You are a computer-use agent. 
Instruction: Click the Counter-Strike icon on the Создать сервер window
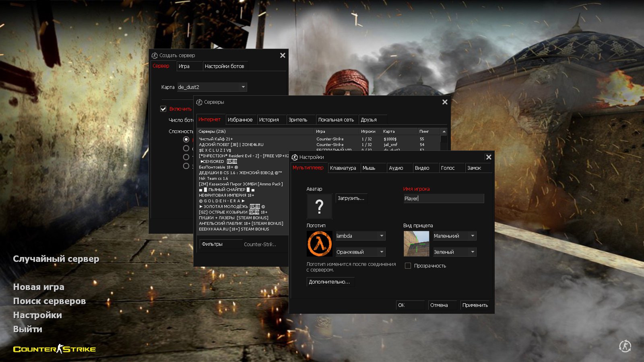(154, 55)
